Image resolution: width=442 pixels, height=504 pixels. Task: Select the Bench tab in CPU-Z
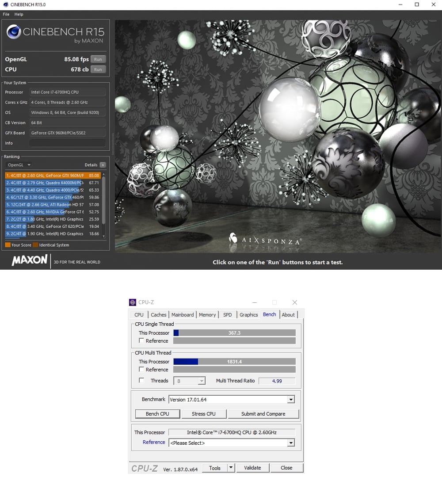[x=269, y=314]
